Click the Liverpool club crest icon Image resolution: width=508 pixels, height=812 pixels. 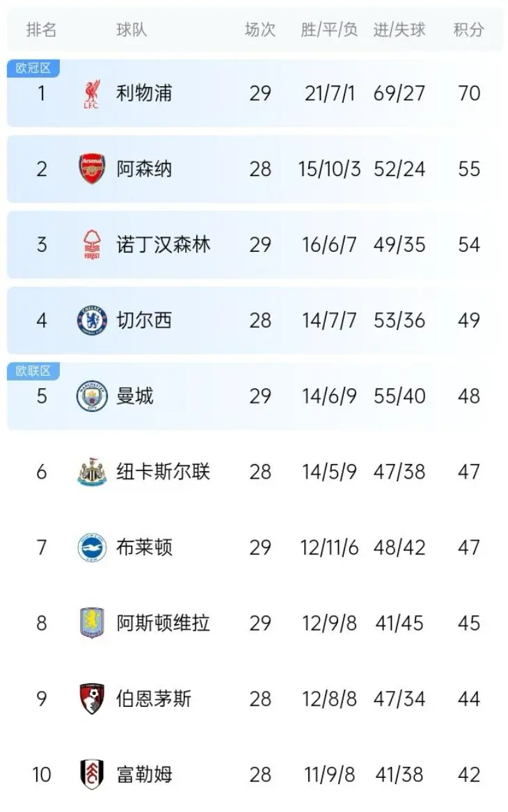[x=91, y=94]
